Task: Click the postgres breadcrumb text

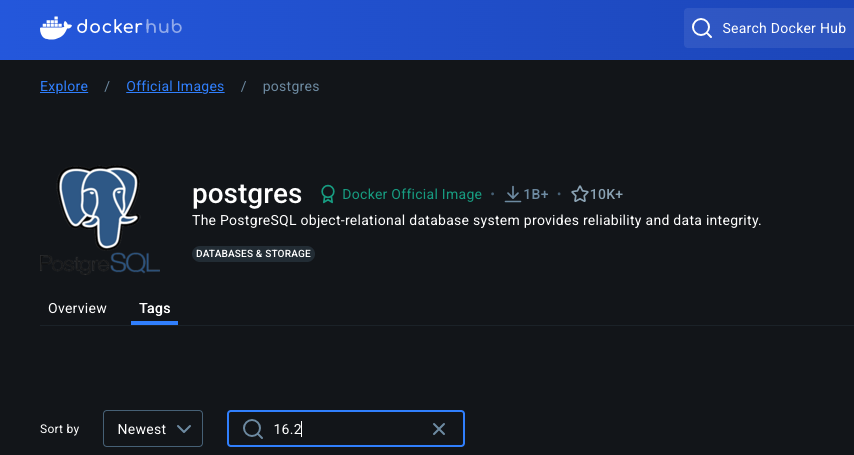Action: pyautogui.click(x=291, y=87)
